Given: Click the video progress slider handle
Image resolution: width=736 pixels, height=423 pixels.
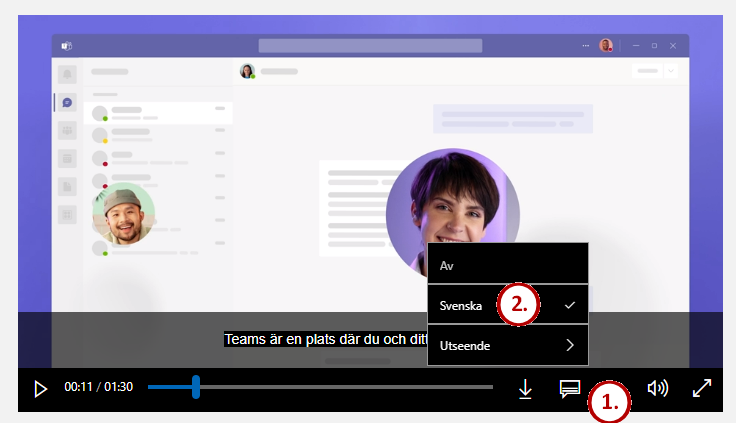Looking at the screenshot, I should coord(196,387).
